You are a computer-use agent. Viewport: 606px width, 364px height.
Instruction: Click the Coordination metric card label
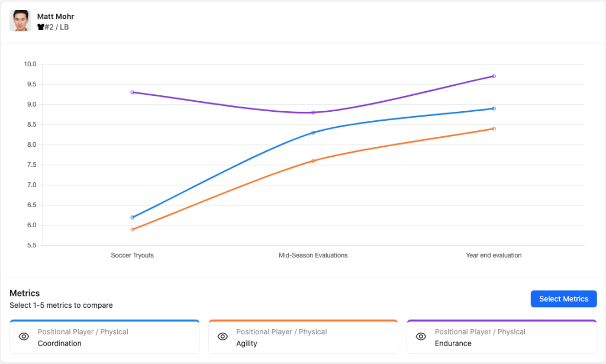[x=60, y=343]
